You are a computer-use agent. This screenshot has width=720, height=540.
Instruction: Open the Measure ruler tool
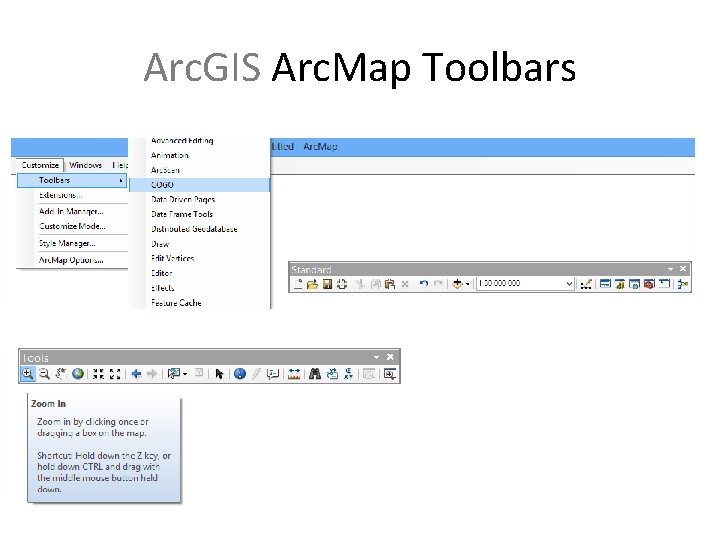pos(294,374)
